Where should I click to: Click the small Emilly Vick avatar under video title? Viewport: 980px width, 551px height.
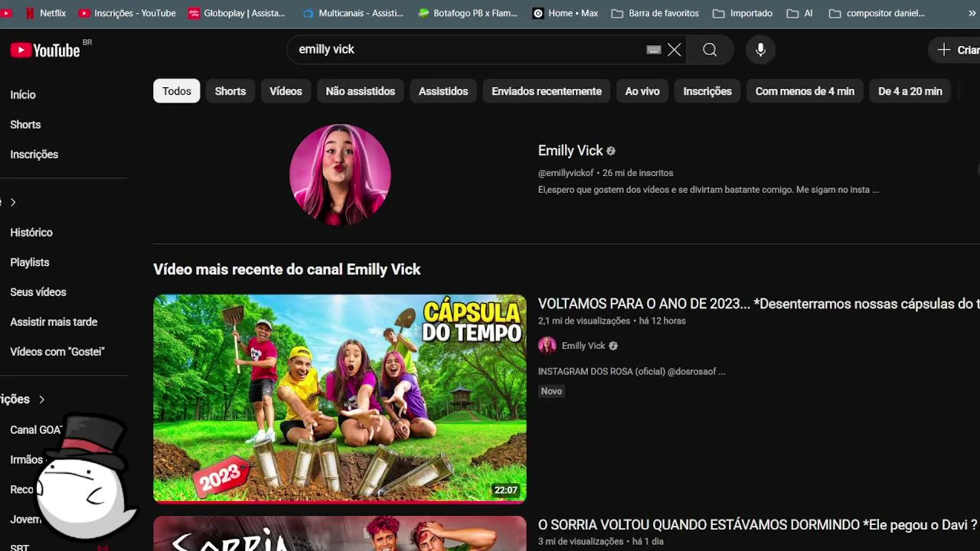tap(547, 346)
